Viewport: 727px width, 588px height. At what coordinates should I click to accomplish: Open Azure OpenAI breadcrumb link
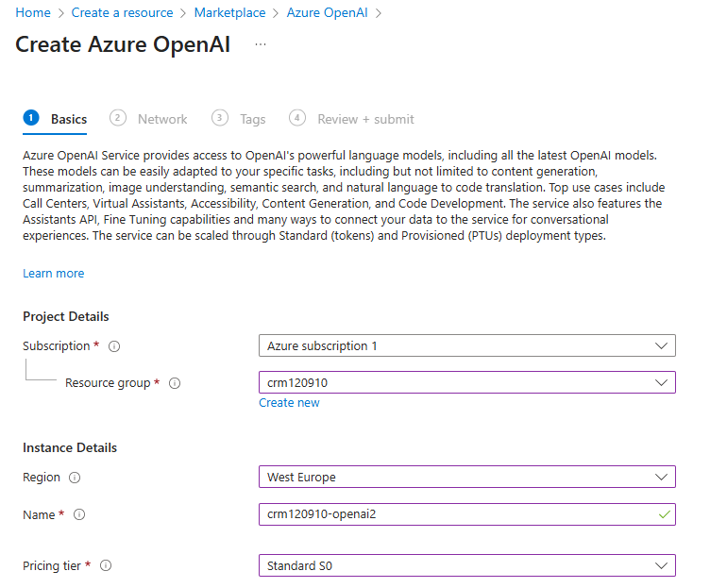(x=327, y=12)
